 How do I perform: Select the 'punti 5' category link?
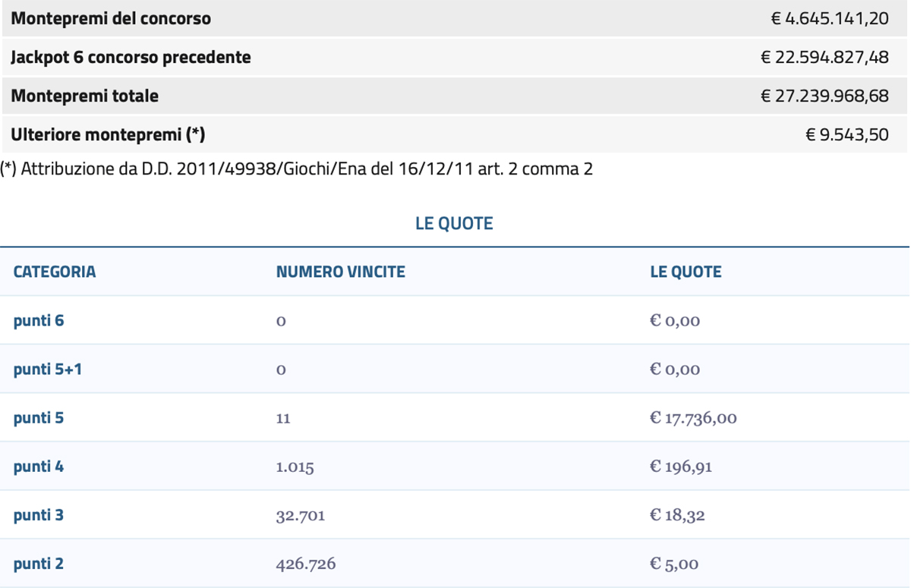pos(39,418)
